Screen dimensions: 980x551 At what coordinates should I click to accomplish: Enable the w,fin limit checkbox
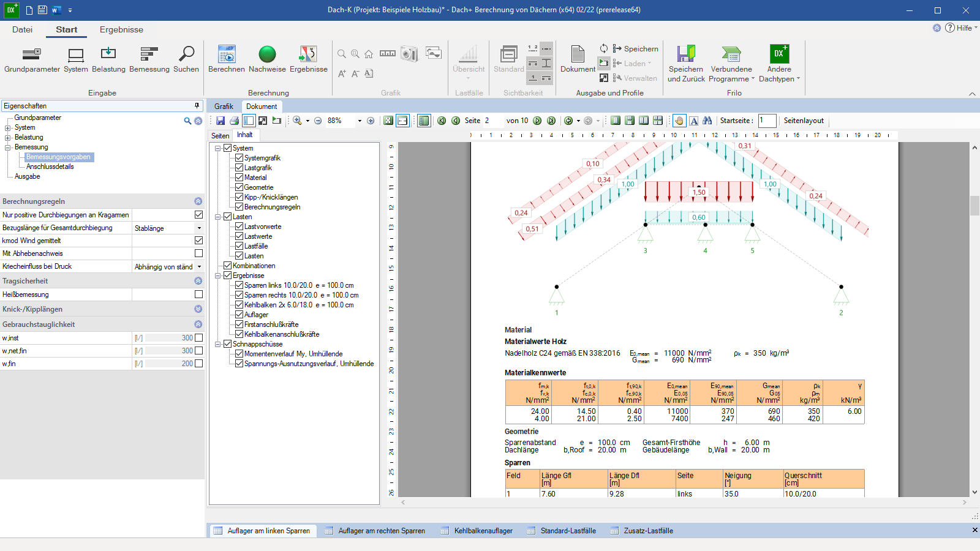coord(198,364)
